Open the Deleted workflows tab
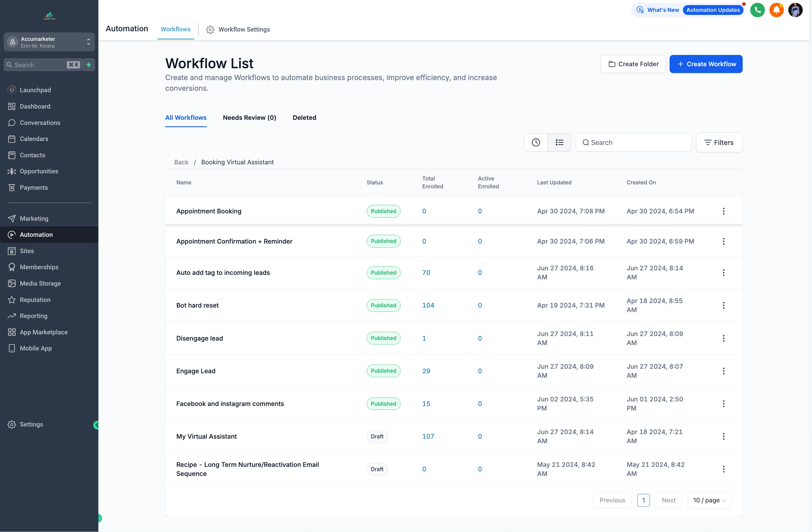 point(304,117)
